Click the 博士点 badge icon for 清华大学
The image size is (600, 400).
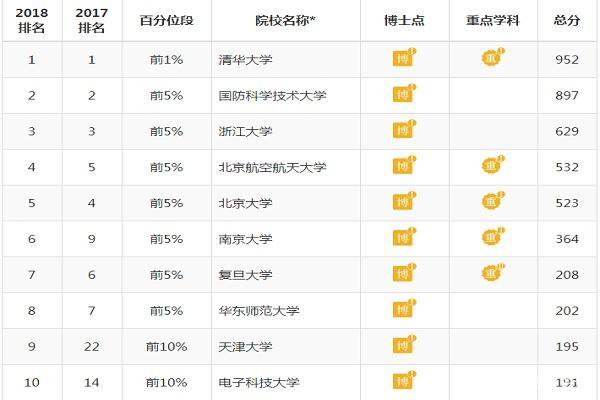[404, 57]
